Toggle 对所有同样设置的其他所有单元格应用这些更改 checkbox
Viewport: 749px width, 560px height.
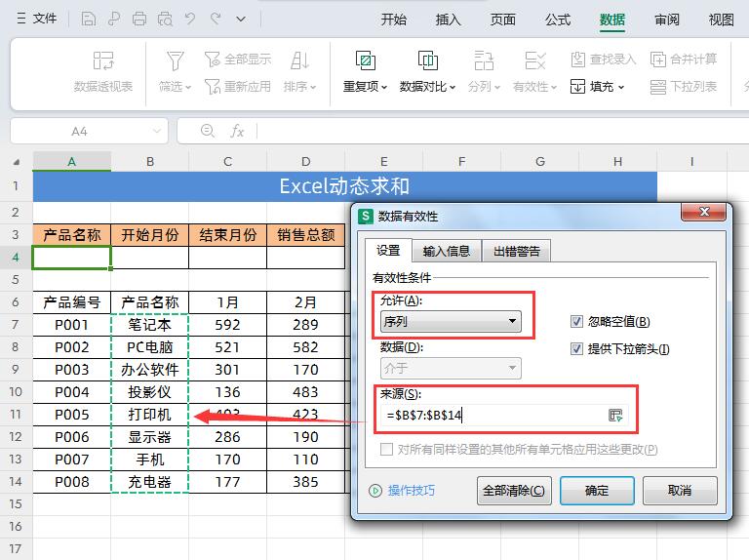pos(386,449)
